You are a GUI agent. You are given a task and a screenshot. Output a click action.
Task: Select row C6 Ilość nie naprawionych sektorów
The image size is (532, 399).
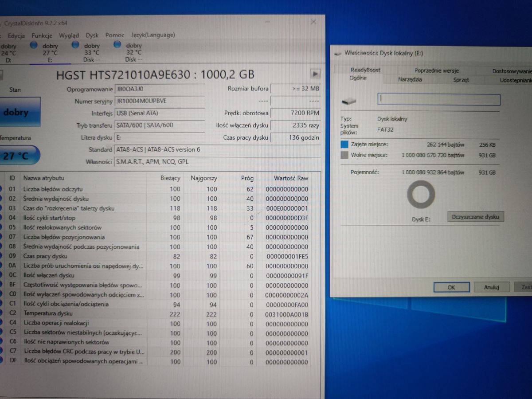click(159, 342)
